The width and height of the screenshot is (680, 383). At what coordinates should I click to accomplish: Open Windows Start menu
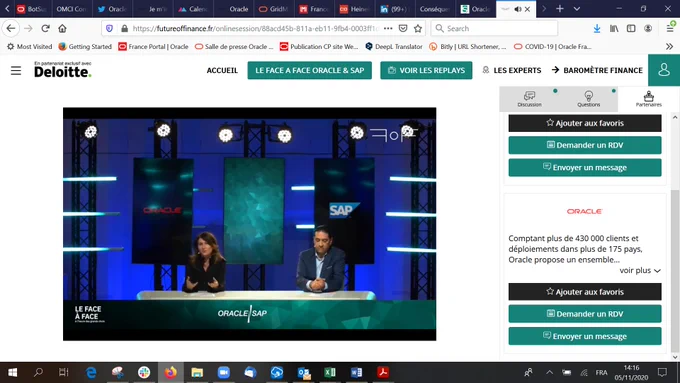click(x=13, y=372)
